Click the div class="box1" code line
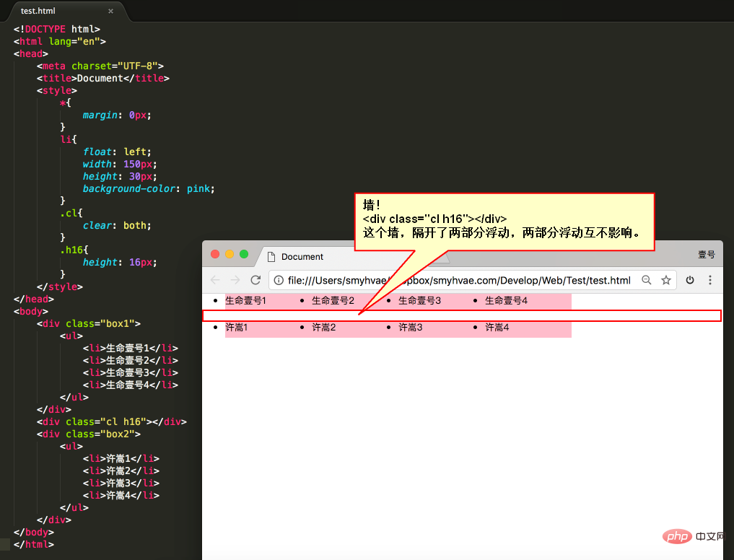Viewport: 734px width, 560px height. click(x=89, y=323)
